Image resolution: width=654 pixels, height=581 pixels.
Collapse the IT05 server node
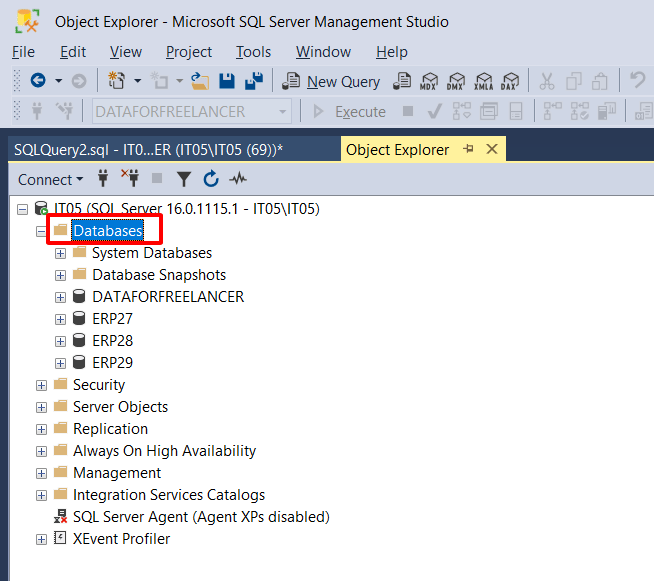click(x=23, y=209)
